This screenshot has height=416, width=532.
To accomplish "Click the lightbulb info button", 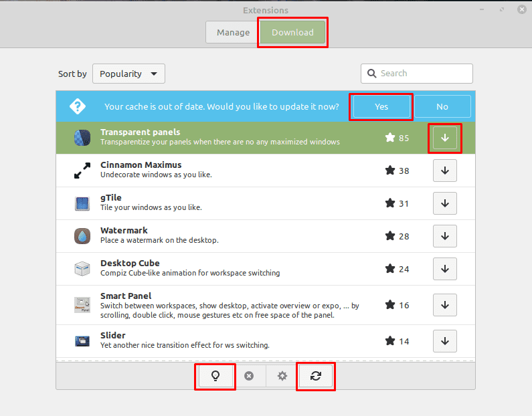I will (x=215, y=376).
